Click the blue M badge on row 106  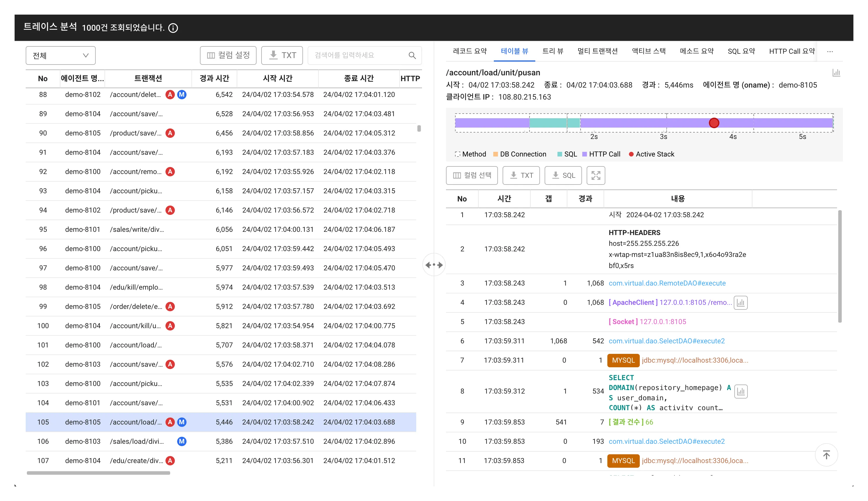(182, 441)
